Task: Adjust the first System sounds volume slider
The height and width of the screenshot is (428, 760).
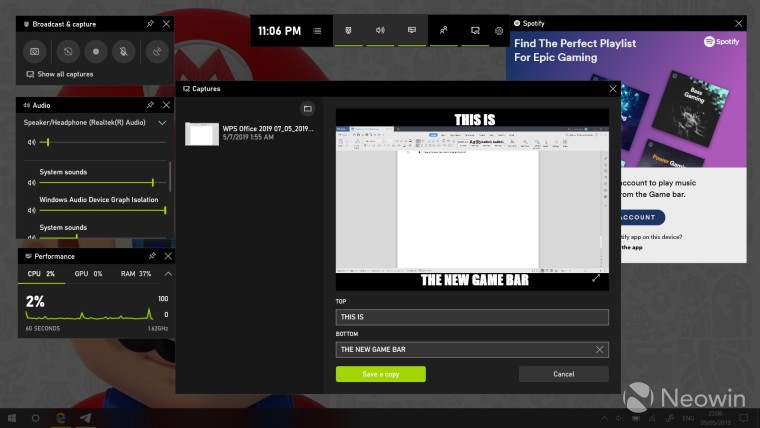Action: pos(103,183)
